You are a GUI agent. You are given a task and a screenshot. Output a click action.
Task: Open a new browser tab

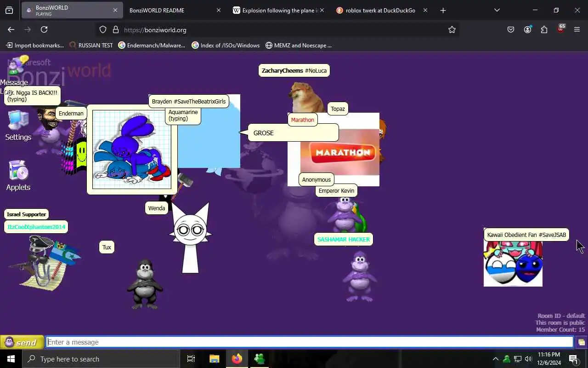443,10
